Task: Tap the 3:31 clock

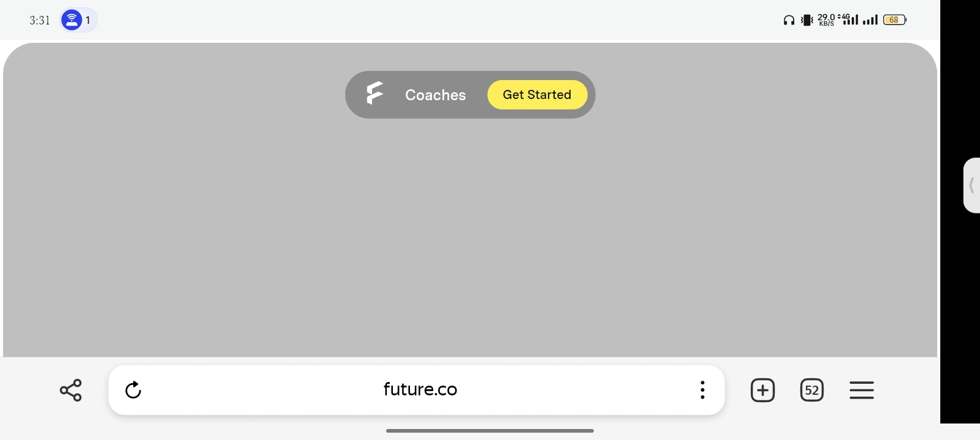Action: [40, 20]
